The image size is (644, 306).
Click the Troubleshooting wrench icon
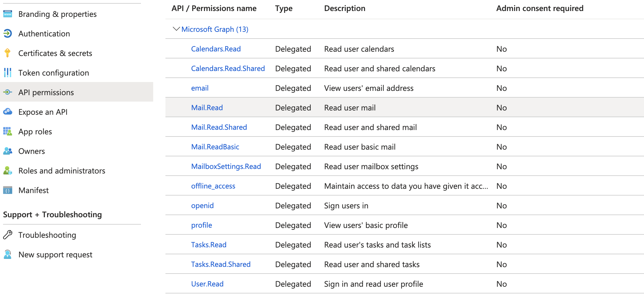point(8,235)
